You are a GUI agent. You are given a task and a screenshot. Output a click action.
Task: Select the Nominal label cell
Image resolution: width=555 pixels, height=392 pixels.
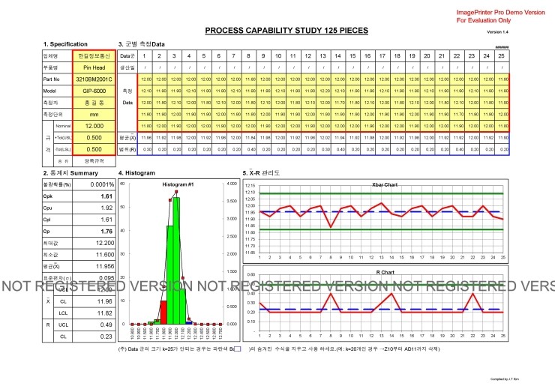[63, 126]
